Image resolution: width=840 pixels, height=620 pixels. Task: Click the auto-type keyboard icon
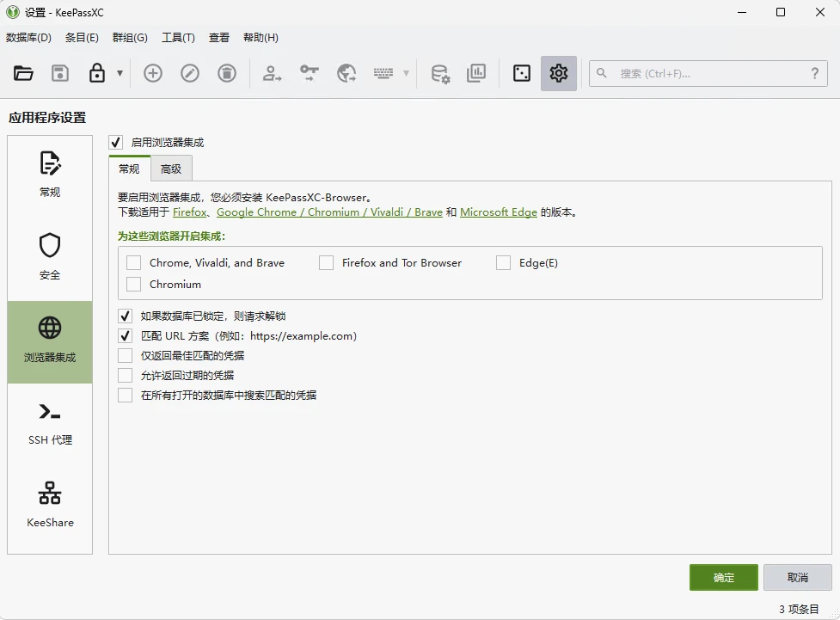[x=383, y=73]
